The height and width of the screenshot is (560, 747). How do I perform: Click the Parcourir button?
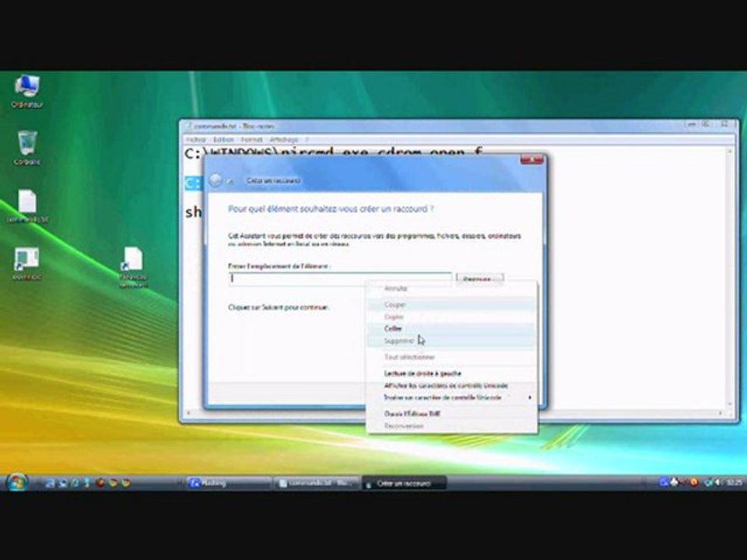(480, 279)
